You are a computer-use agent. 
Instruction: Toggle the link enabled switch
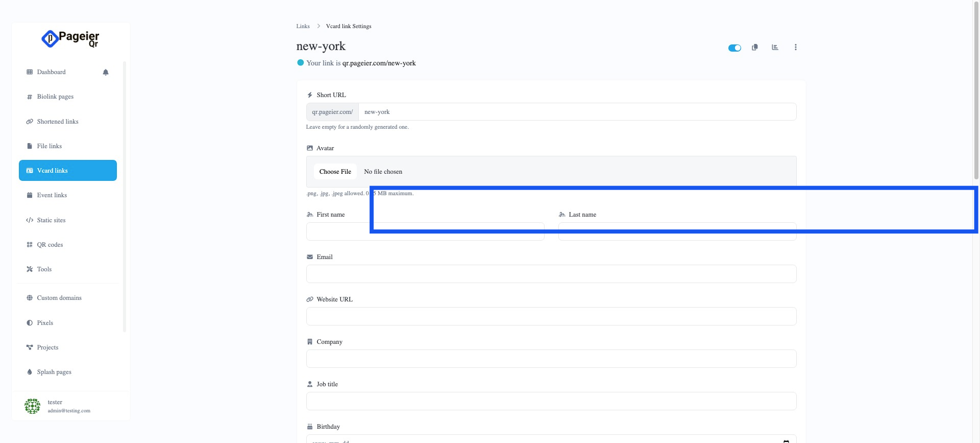(x=734, y=48)
